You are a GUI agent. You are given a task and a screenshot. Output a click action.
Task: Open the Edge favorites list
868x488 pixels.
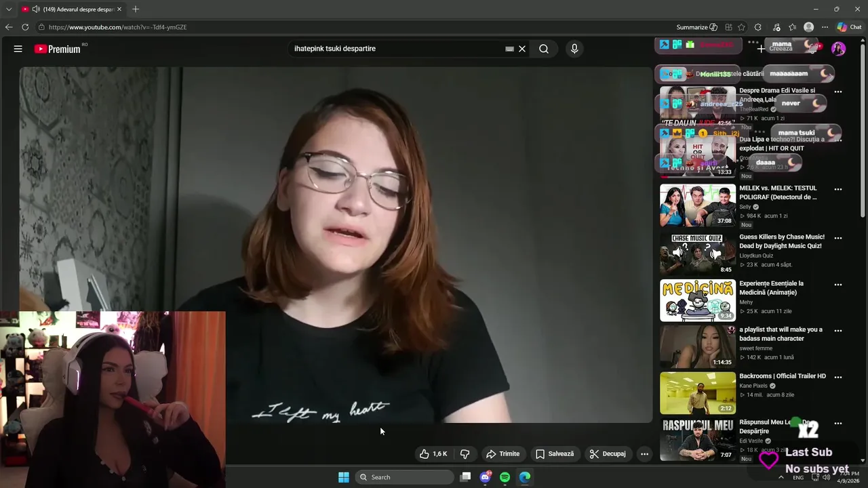pos(792,27)
